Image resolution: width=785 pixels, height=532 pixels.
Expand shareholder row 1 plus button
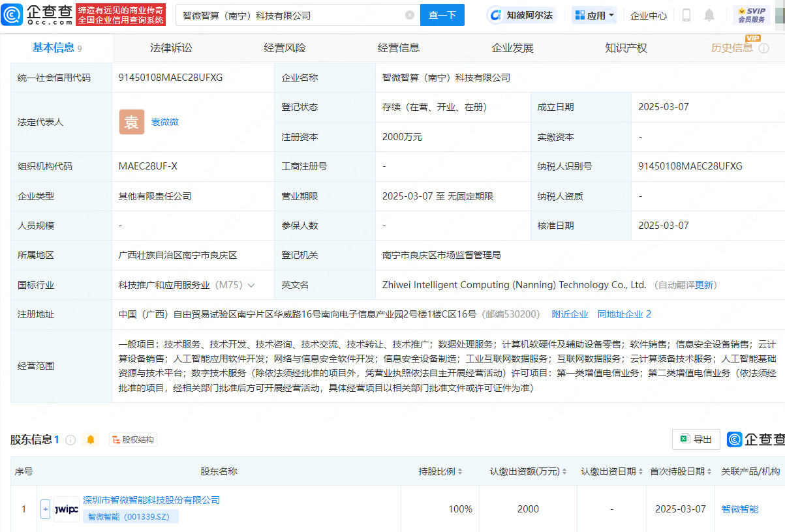pos(45,509)
